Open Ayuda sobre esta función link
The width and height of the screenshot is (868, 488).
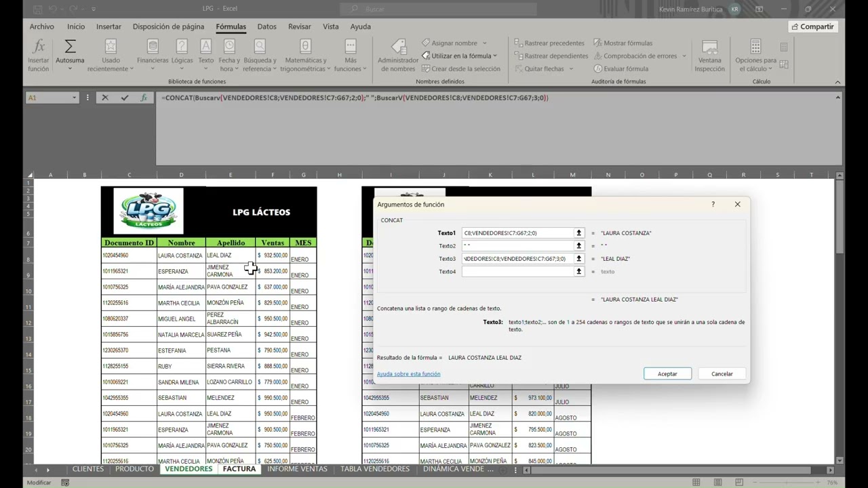click(x=408, y=374)
